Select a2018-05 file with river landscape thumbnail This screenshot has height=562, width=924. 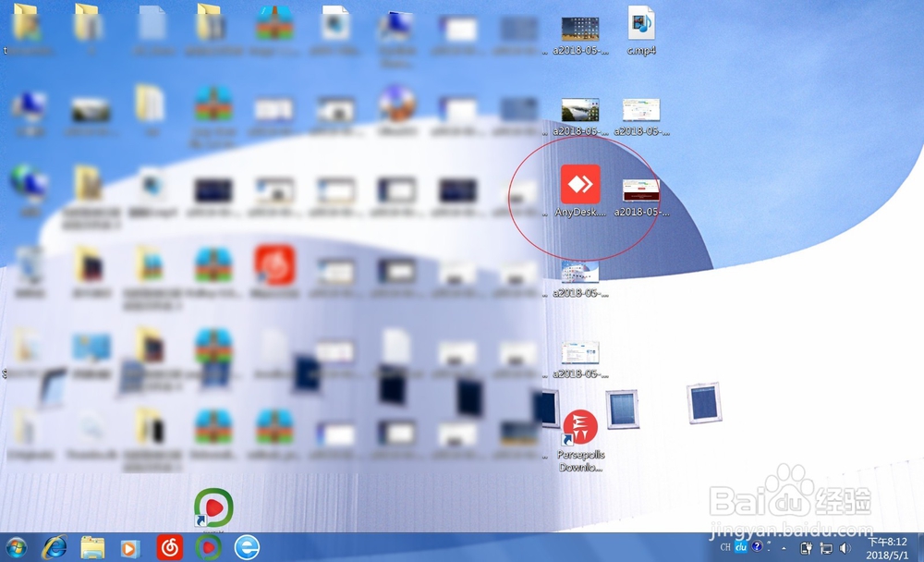click(580, 116)
